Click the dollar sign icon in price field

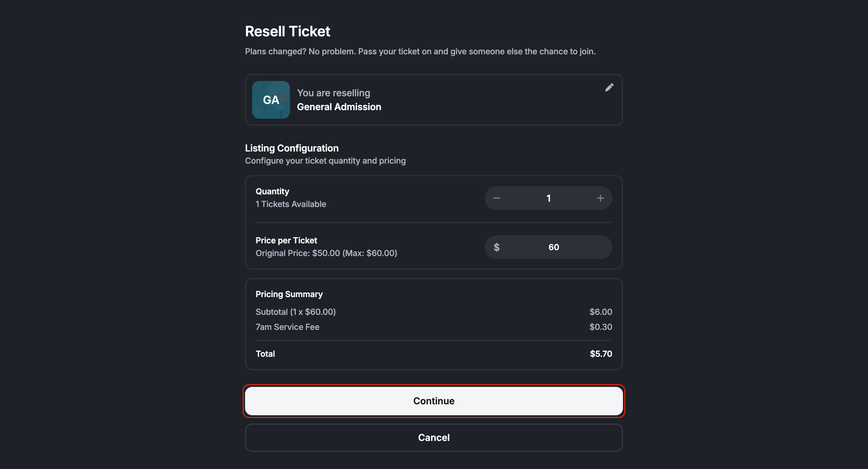[496, 247]
